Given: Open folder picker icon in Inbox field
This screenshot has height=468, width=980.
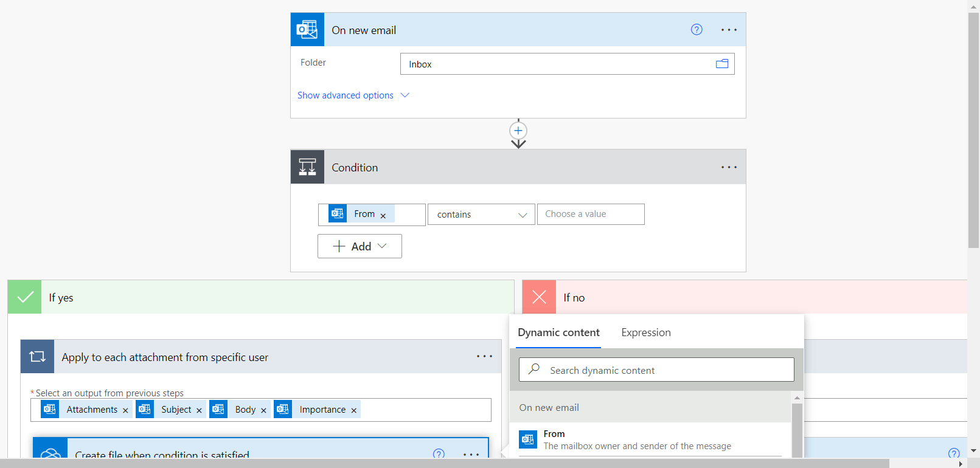Looking at the screenshot, I should pos(722,64).
